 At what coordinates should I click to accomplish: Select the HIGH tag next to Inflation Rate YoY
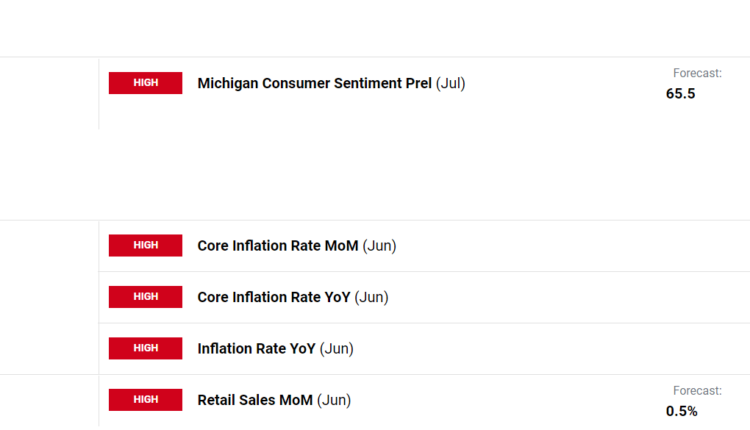(x=145, y=348)
